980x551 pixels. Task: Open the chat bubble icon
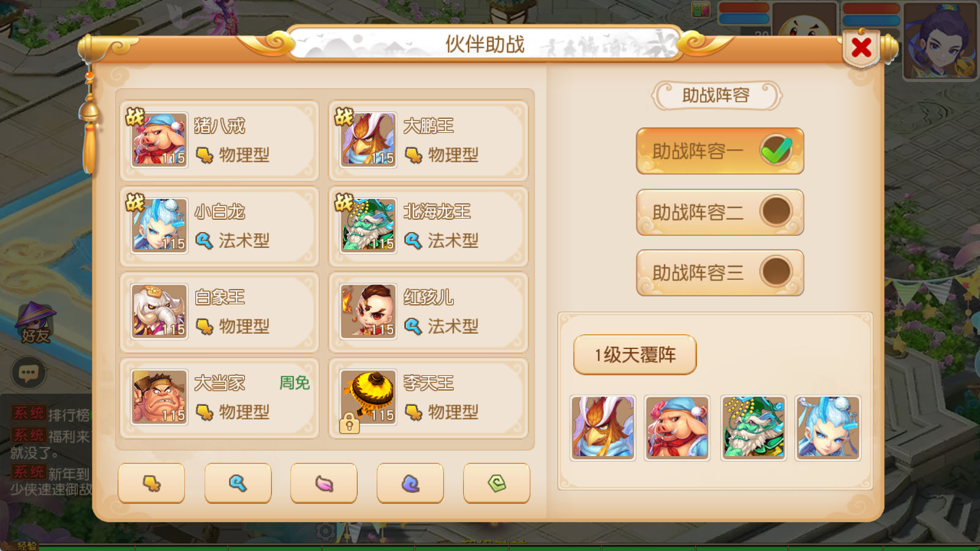pos(29,372)
